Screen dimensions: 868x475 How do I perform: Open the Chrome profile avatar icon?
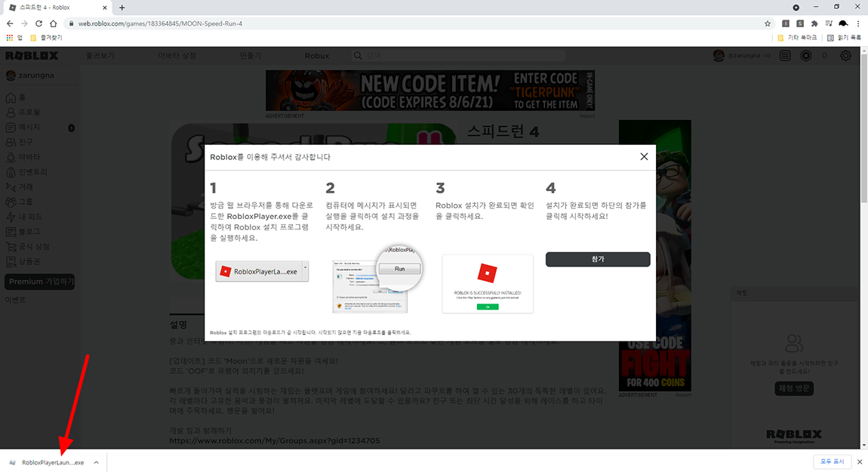(843, 23)
